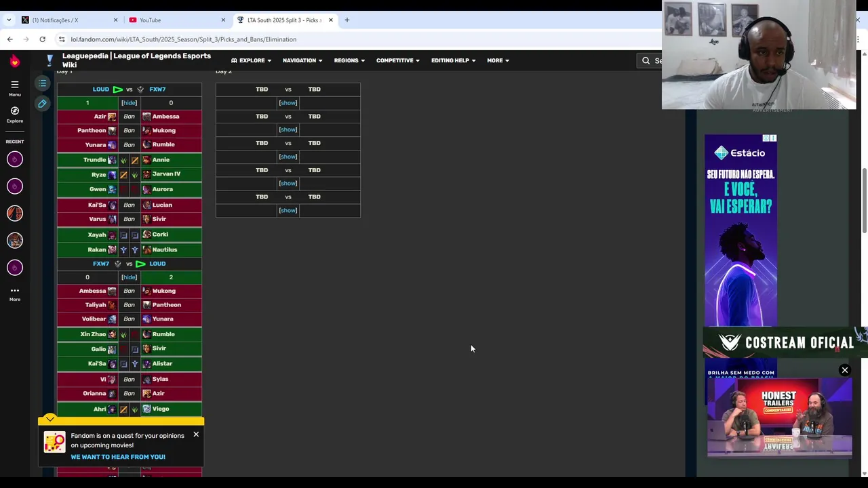Open the LOUD team link in first match
This screenshot has height=488, width=868.
coord(100,89)
